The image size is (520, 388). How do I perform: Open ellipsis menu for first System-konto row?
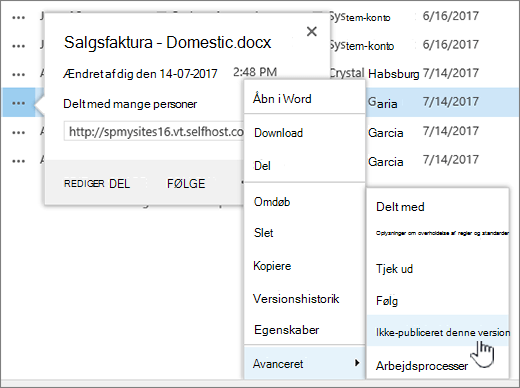[x=18, y=18]
